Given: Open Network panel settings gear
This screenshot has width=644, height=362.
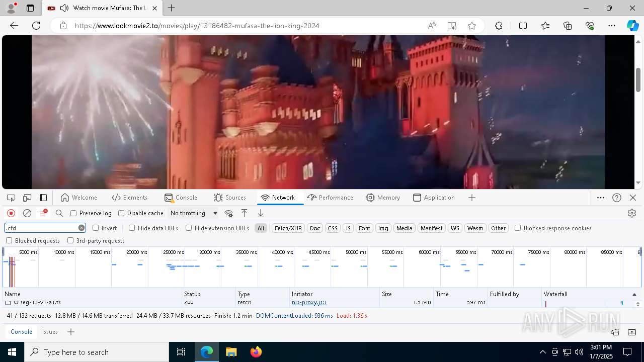Looking at the screenshot, I should tap(632, 213).
